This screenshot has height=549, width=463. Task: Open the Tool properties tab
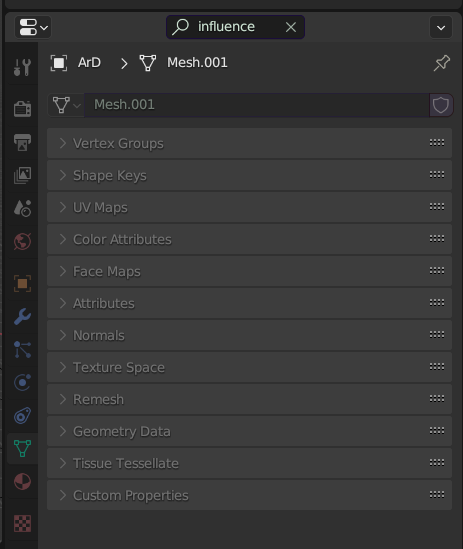coord(22,67)
